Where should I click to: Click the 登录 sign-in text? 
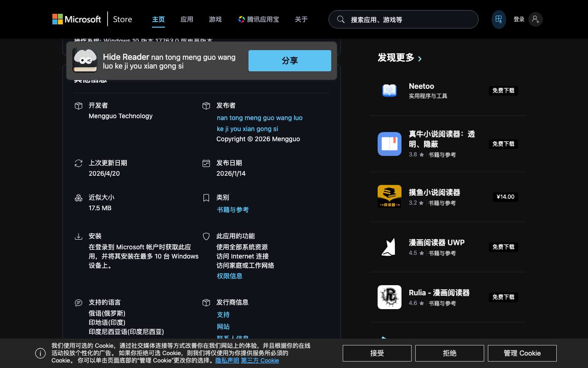tap(519, 19)
